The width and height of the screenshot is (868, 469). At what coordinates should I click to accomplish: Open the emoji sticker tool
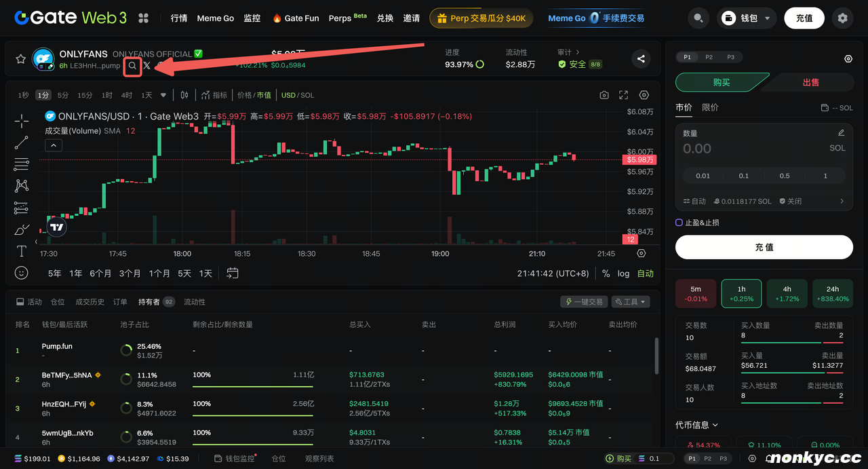point(22,273)
